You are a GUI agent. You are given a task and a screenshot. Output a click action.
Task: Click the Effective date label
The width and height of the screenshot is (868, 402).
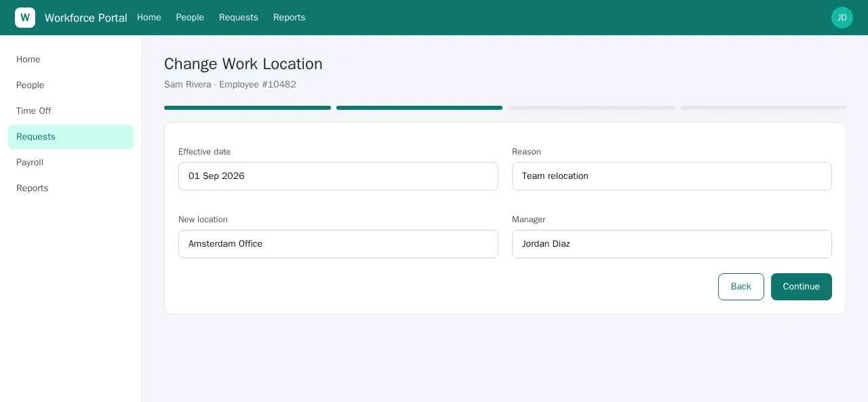click(204, 152)
